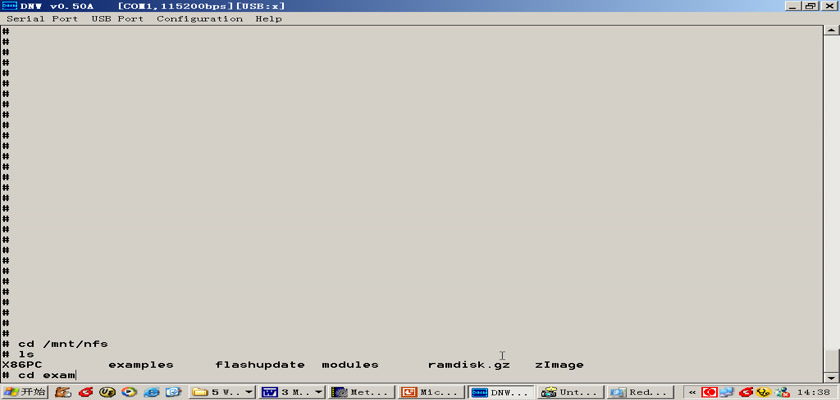Screen dimensions: 840x400
Task: Switch to the Red... taskbar window
Action: tap(640, 392)
